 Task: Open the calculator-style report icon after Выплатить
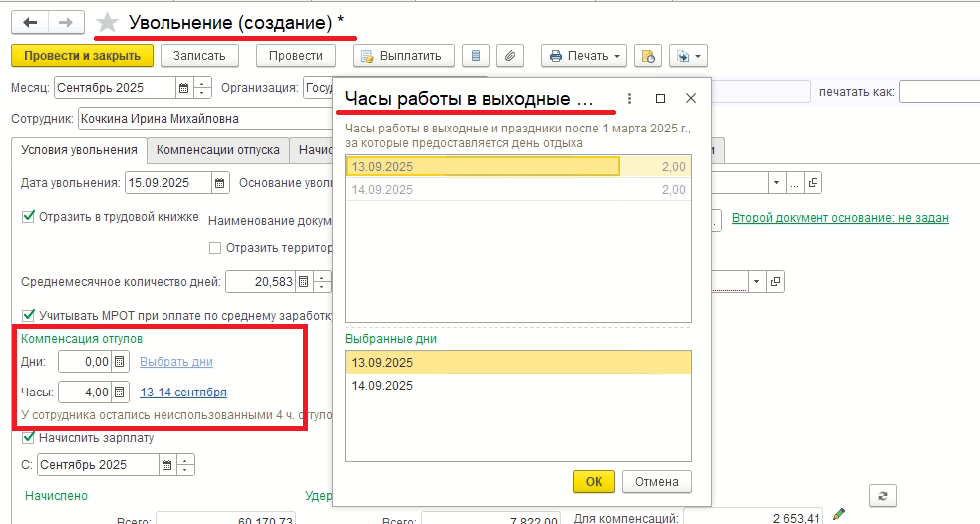[475, 56]
